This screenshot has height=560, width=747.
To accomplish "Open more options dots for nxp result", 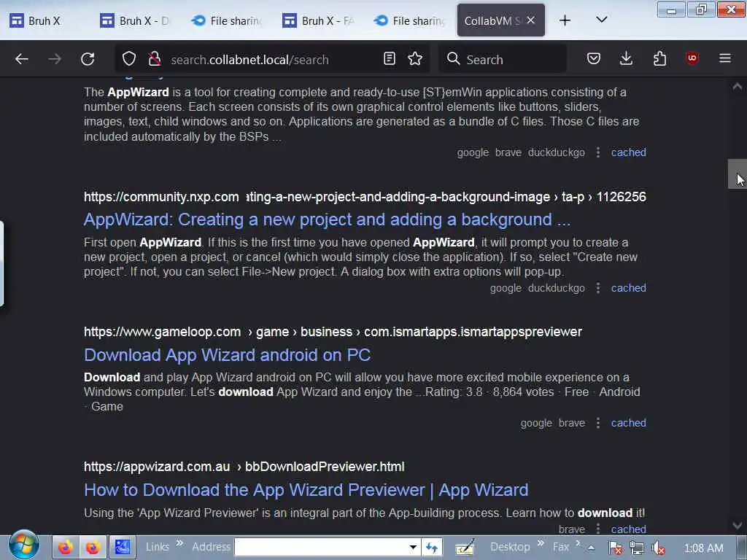I will tap(598, 288).
